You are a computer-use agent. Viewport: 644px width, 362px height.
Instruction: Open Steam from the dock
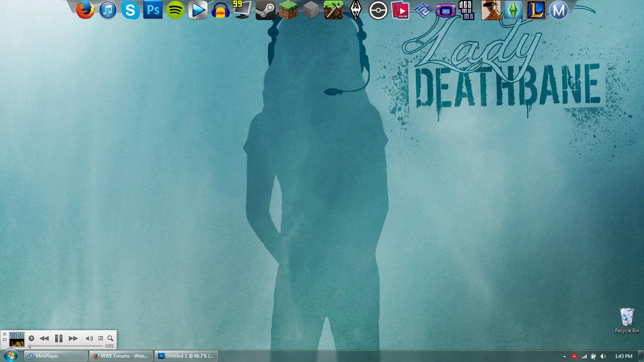coord(266,10)
